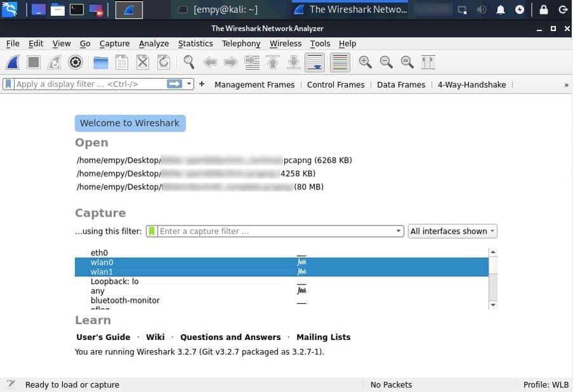This screenshot has height=392, width=573.
Task: Show more filter buttons chevron
Action: pyautogui.click(x=566, y=84)
